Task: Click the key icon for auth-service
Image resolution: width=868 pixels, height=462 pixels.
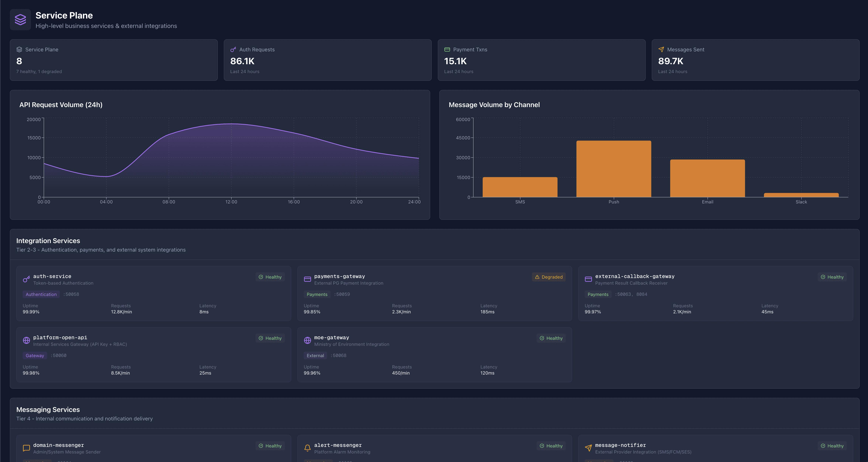Action: [26, 280]
